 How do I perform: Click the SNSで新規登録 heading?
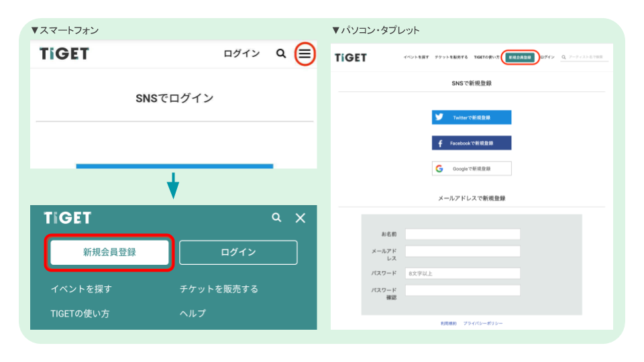click(x=472, y=83)
